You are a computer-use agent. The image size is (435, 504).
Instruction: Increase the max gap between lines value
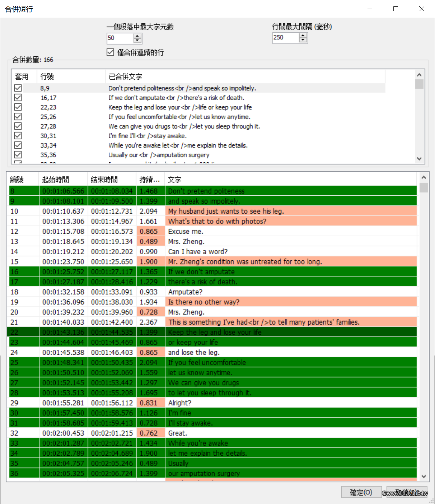point(303,35)
